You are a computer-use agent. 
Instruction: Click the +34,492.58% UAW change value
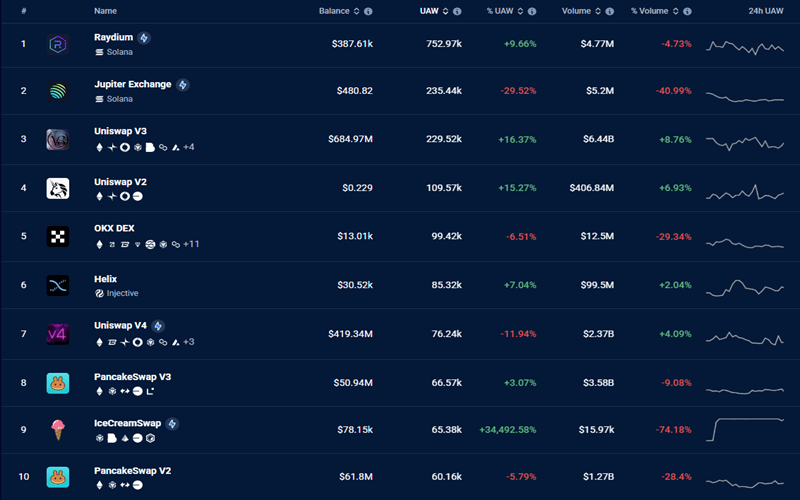pyautogui.click(x=508, y=430)
